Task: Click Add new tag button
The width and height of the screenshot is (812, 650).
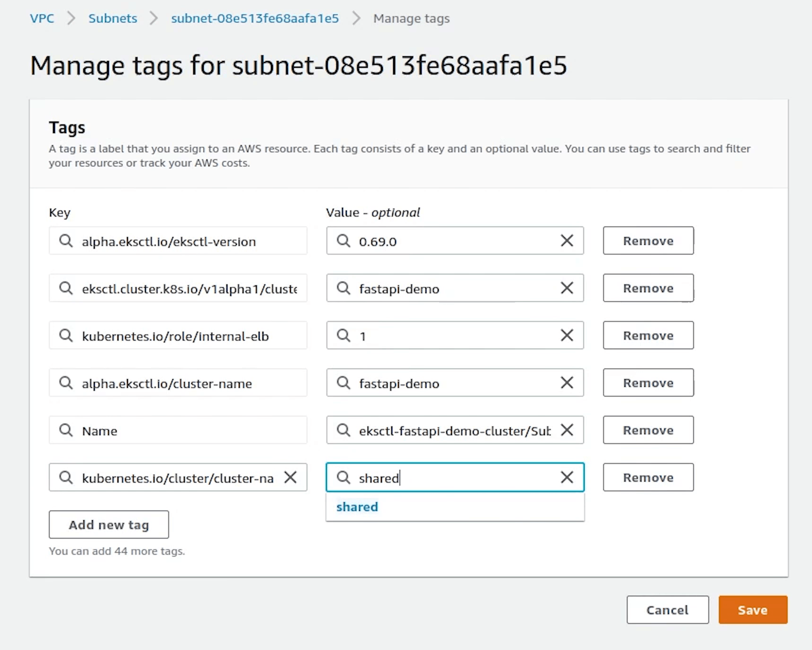Action: pos(108,525)
